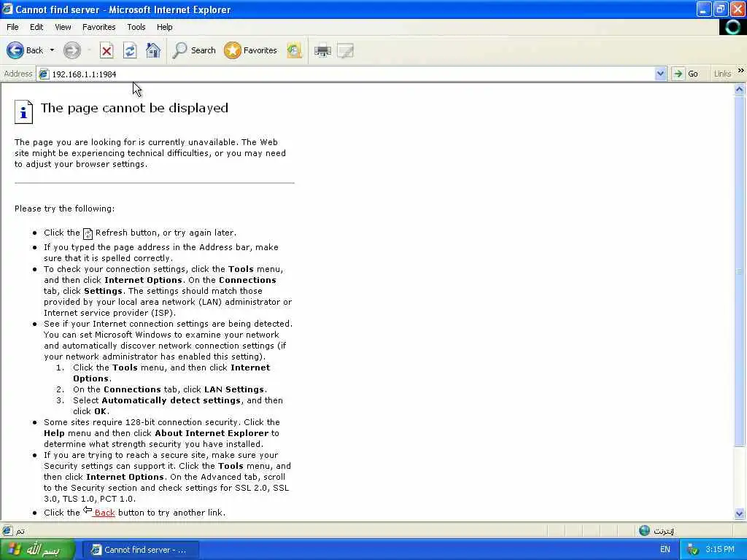Open the Favorites menu in menu bar
747x560 pixels.
point(99,27)
